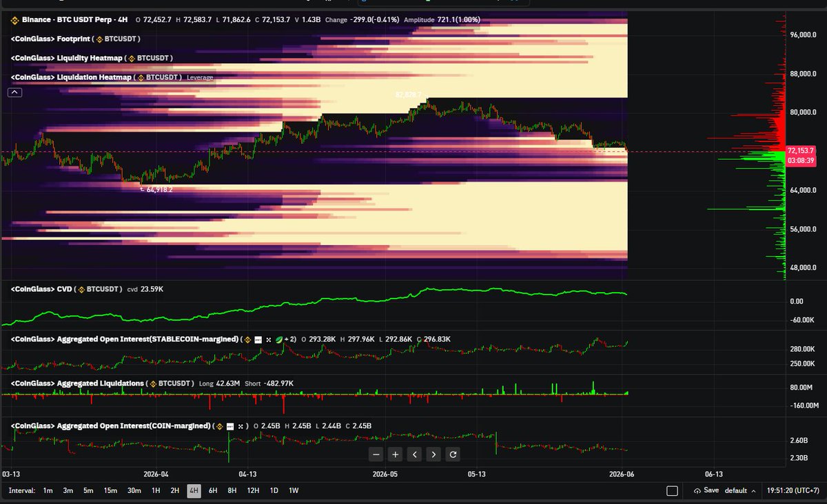Click green leaf exchange icon in STABLECOIN-margined label

[x=278, y=339]
